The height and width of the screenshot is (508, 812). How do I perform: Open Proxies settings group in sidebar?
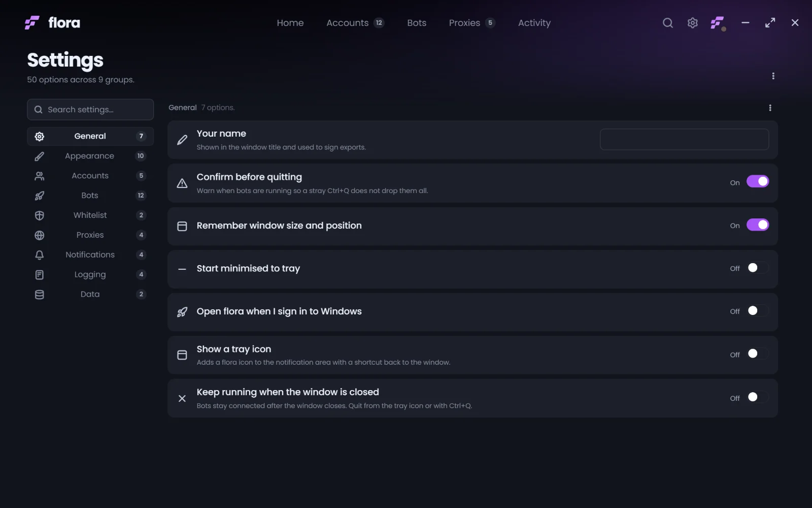coord(90,235)
